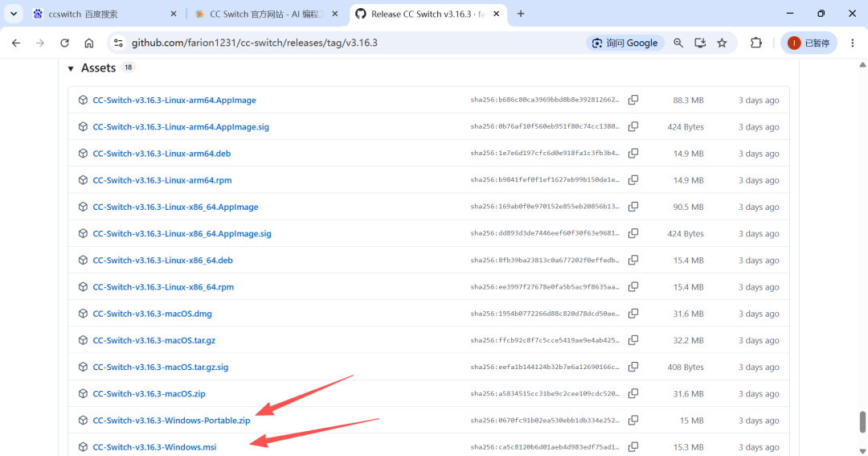Download CC-Switch-v3.16.3-Linux-x86_64.AppImage
The image size is (868, 456).
[x=175, y=207]
